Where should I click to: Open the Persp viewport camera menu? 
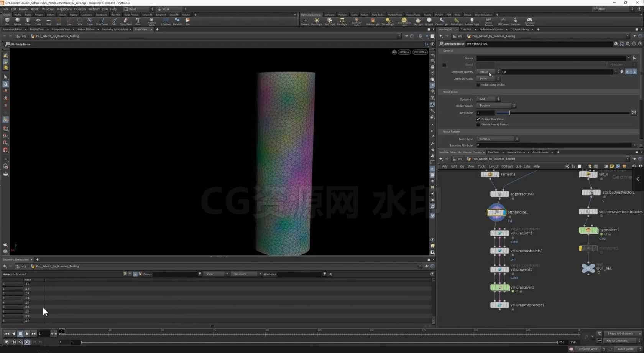pos(404,52)
